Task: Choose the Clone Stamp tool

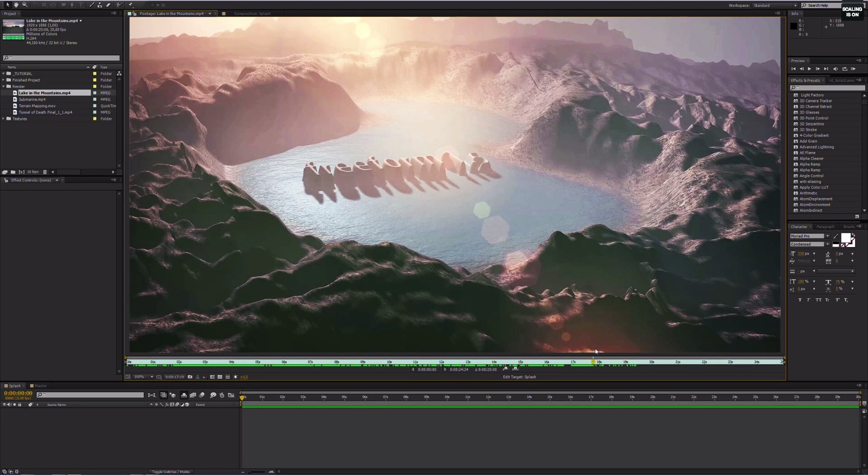Action: pos(100,5)
